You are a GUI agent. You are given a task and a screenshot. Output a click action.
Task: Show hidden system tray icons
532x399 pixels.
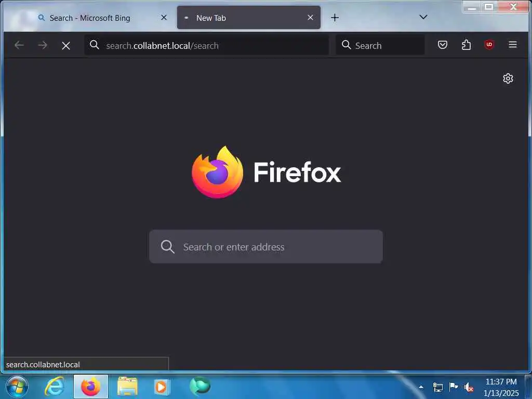(x=421, y=387)
